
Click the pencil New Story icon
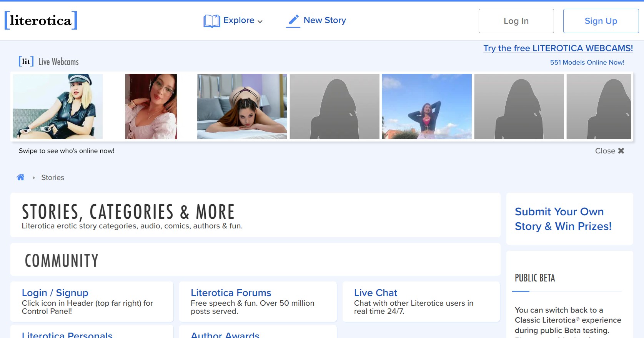[x=293, y=21]
